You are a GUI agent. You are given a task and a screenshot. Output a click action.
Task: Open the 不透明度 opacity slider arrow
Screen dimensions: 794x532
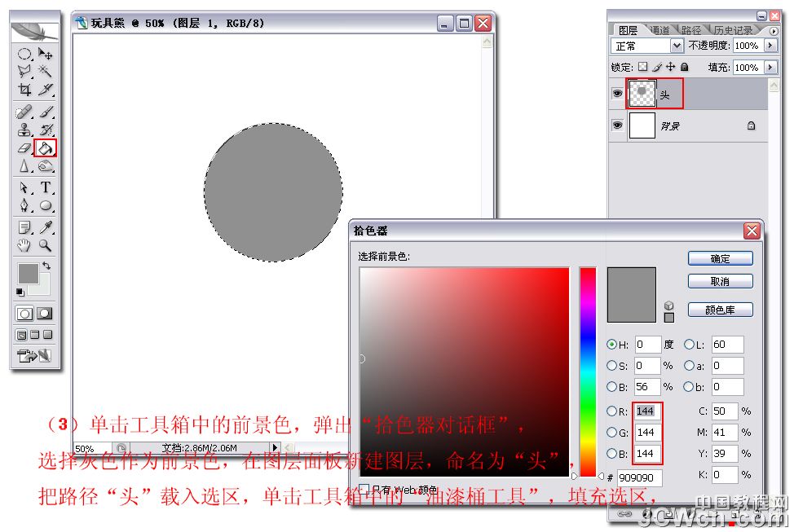click(x=770, y=46)
